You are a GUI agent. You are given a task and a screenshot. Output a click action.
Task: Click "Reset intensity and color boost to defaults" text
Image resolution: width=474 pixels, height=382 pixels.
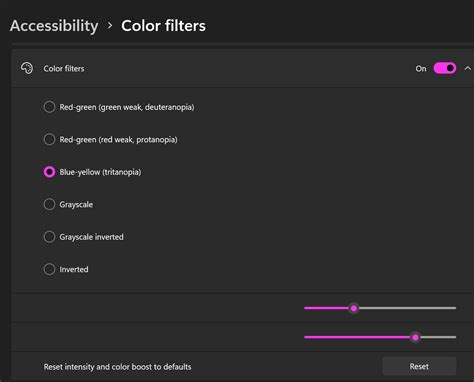pyautogui.click(x=117, y=367)
